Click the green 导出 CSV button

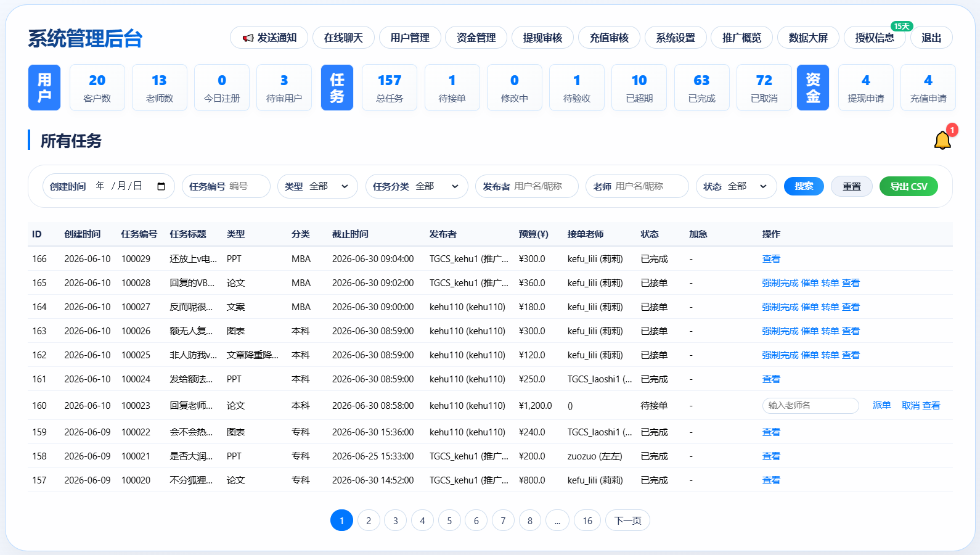click(x=909, y=186)
